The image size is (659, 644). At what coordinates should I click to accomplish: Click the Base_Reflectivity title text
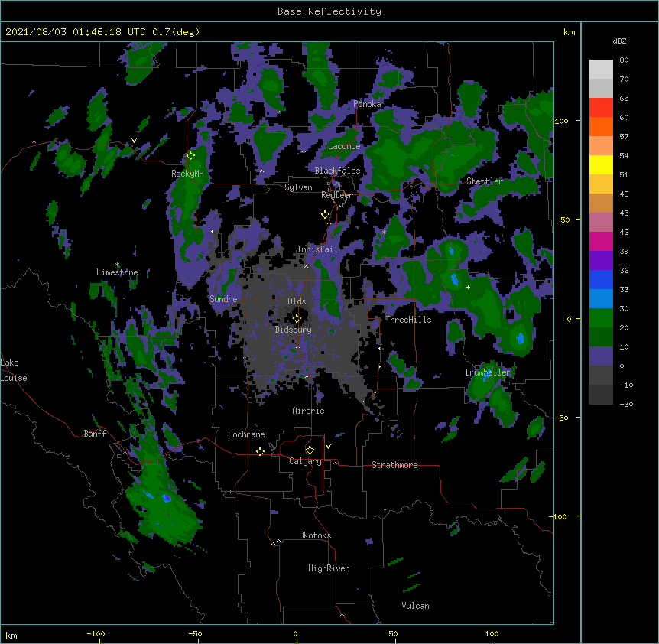[329, 11]
